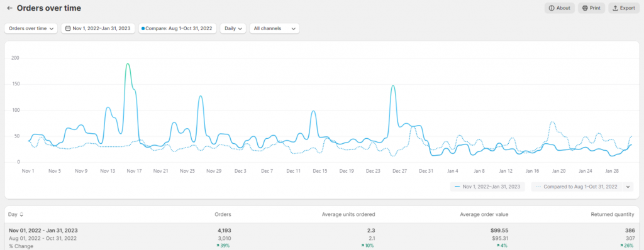Viewport: 644px width, 250px height.
Task: Click the Export upload icon
Action: click(x=615, y=8)
